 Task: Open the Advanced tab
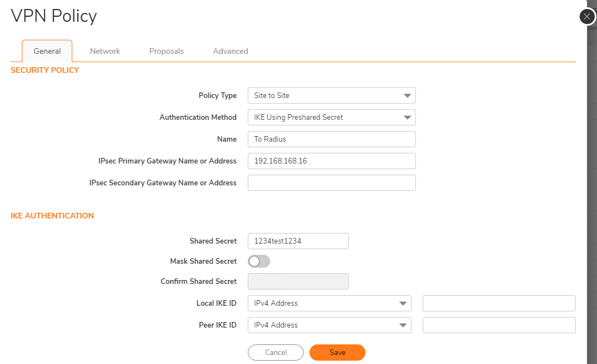(x=230, y=51)
